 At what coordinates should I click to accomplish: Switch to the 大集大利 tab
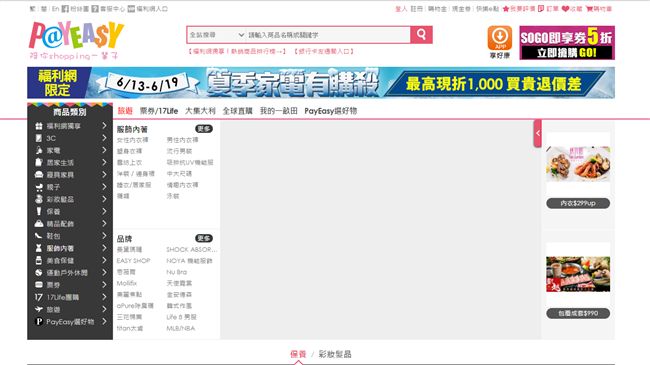[200, 111]
